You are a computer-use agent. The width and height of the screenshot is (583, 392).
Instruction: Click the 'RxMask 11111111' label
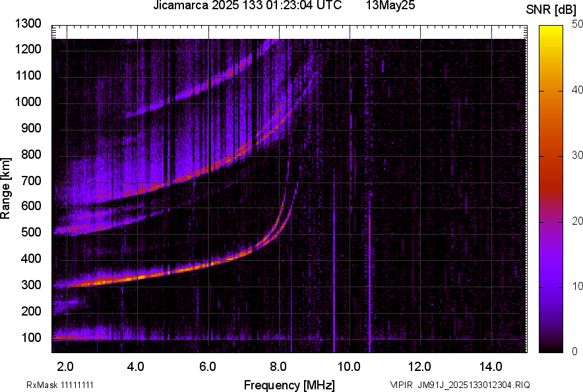pyautogui.click(x=60, y=385)
